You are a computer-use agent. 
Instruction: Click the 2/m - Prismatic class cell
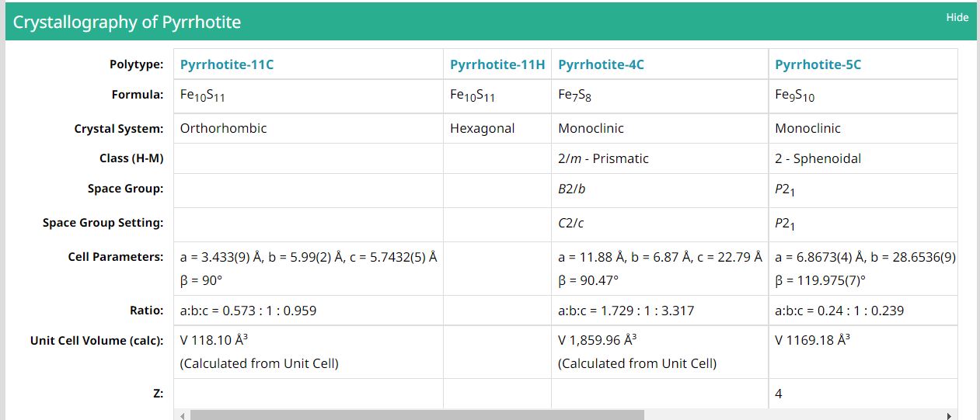pos(660,158)
